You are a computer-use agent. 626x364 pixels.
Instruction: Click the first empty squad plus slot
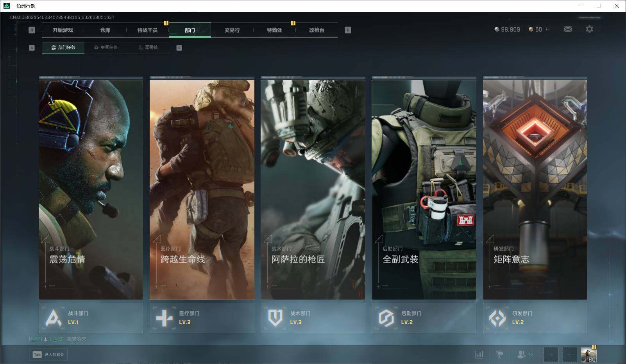pyautogui.click(x=551, y=355)
